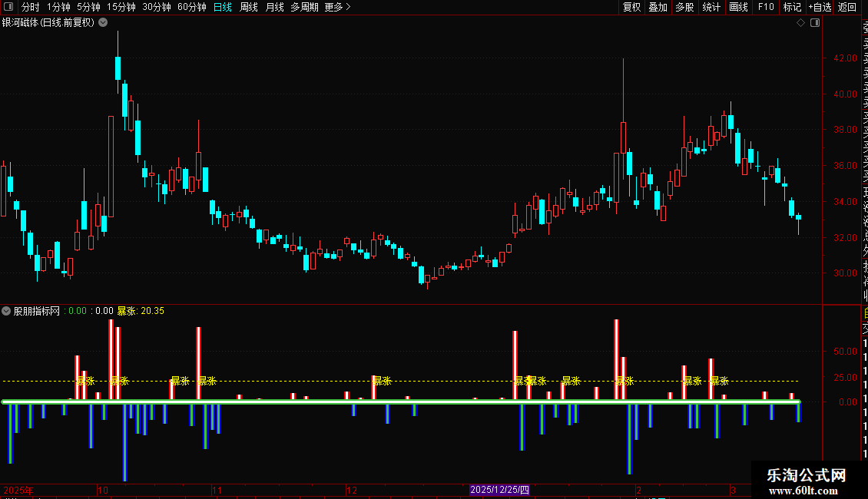Select the 日线 daily chart tab
The image size is (868, 499).
point(223,7)
